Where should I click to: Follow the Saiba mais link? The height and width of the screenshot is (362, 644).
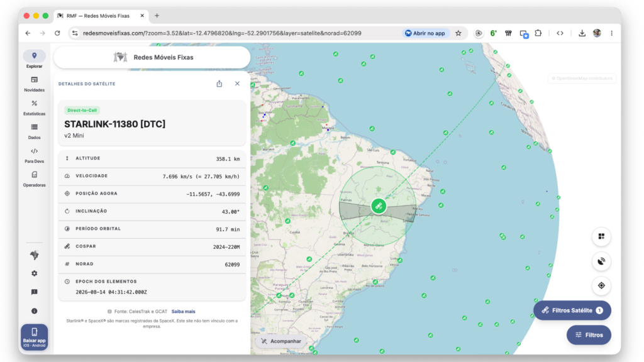coord(183,312)
